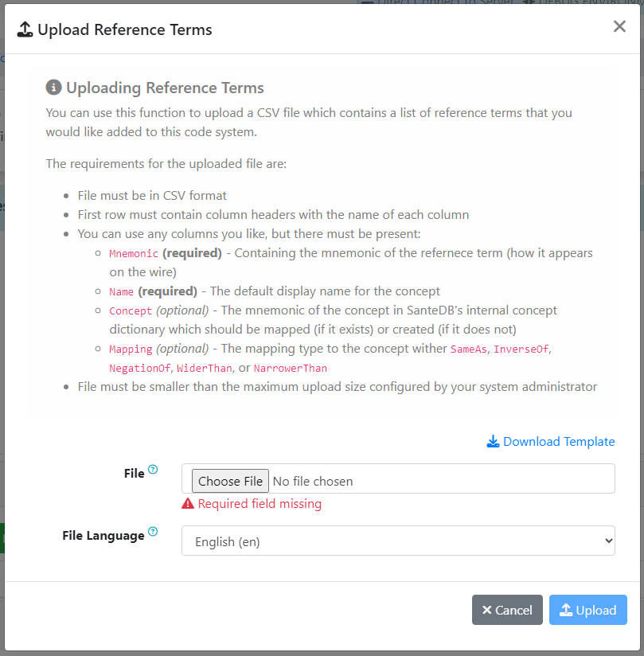Click the help icon next to File label
Viewport: 644px width, 656px height.
pos(153,470)
